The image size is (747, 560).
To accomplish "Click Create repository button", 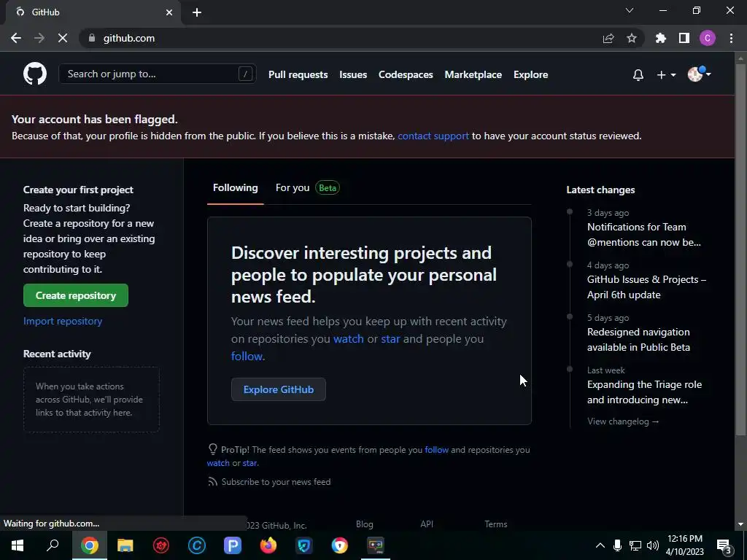I will coord(76,295).
